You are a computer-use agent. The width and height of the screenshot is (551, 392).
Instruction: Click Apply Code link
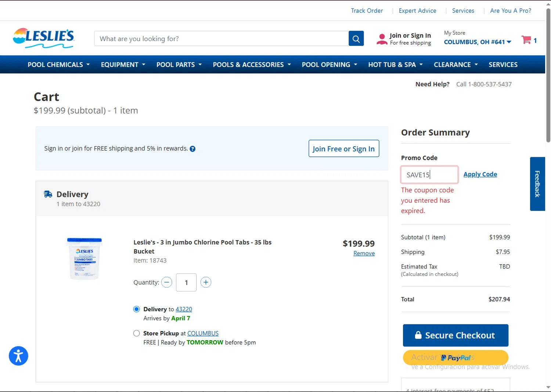pyautogui.click(x=480, y=174)
